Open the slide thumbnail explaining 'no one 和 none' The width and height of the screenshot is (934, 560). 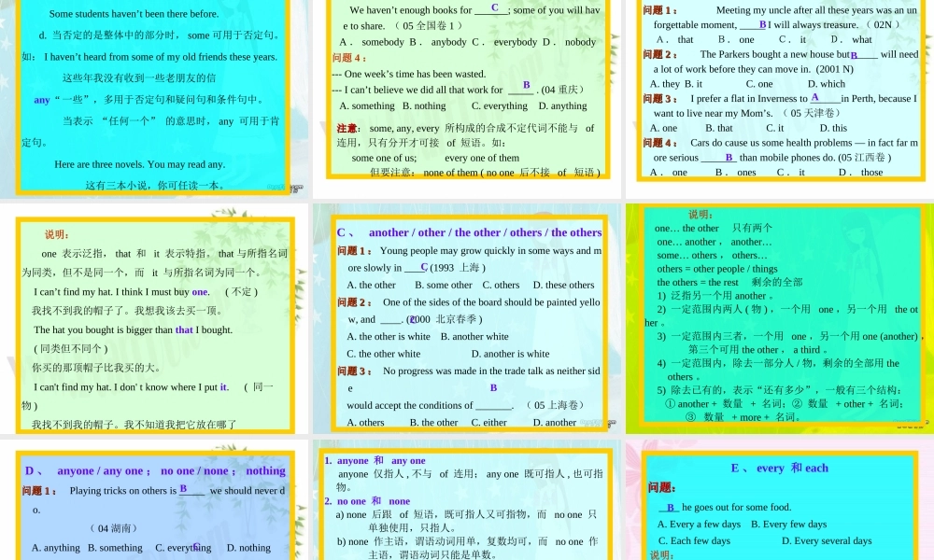467,500
